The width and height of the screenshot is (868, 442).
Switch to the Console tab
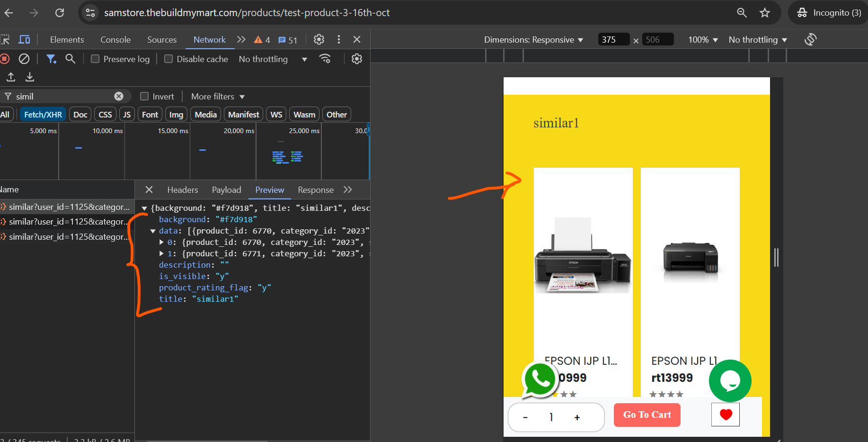(115, 40)
